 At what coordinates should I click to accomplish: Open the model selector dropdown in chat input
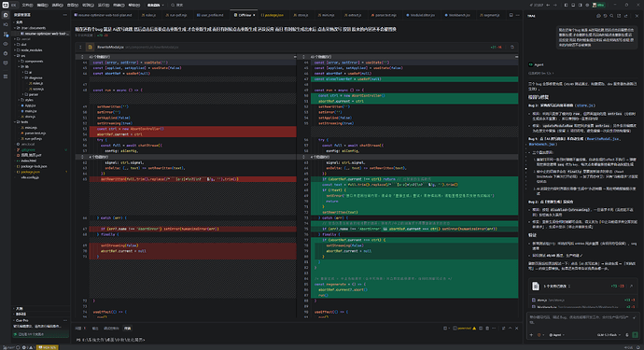(x=609, y=335)
